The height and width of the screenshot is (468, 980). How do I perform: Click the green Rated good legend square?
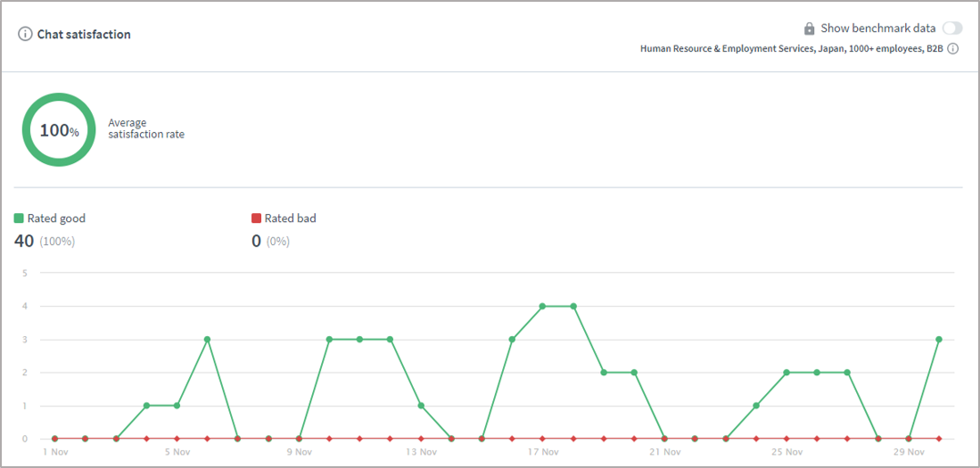19,218
